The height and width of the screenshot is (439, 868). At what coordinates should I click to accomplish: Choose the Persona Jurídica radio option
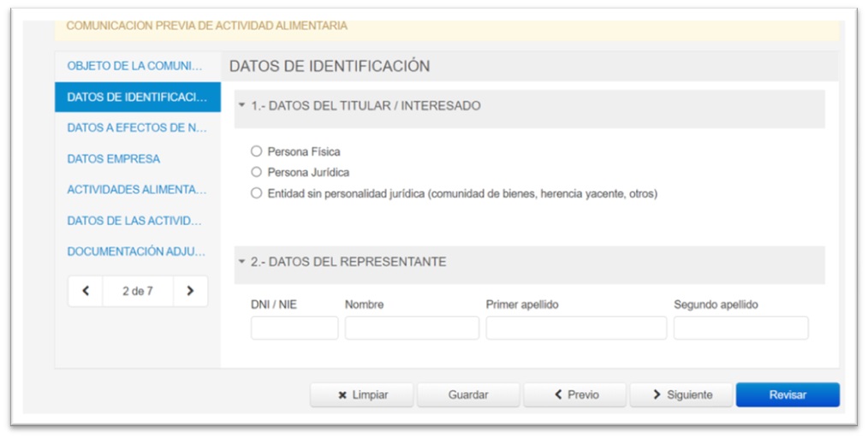pos(256,172)
